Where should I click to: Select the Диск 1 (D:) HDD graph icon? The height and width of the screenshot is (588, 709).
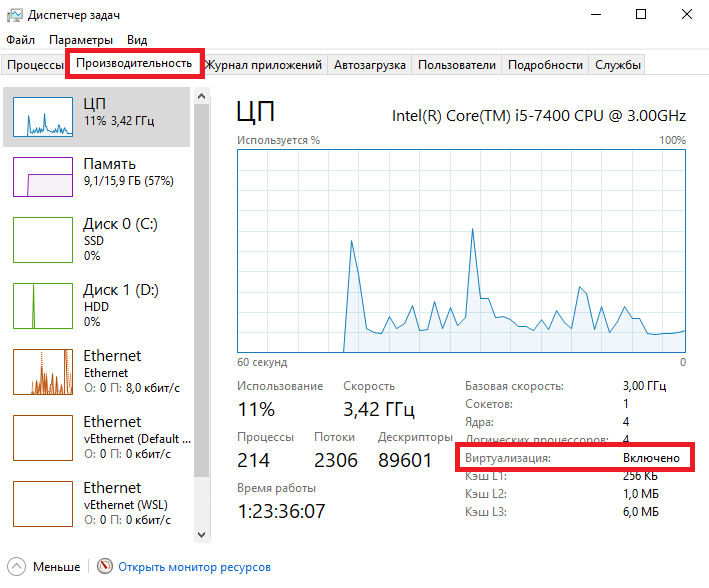43,306
